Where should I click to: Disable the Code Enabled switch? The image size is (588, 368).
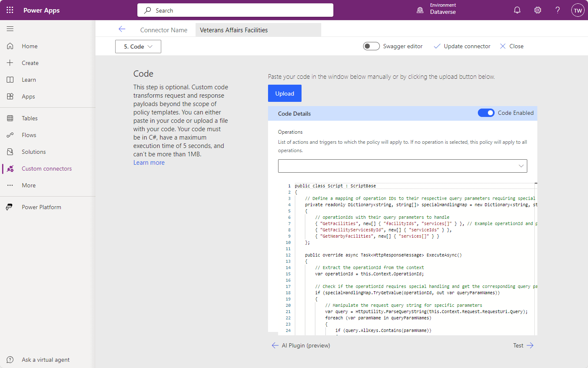coord(486,113)
